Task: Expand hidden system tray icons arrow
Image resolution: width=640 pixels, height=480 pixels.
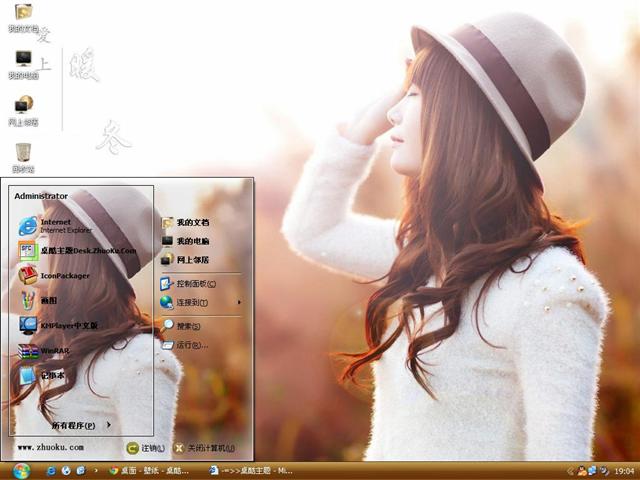Action: (570, 471)
